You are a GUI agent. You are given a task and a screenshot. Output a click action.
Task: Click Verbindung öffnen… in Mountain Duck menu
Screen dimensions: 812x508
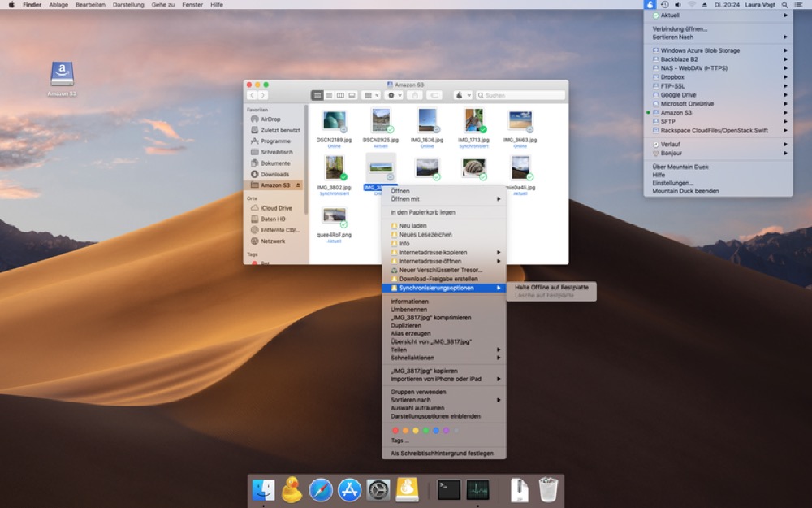[680, 28]
